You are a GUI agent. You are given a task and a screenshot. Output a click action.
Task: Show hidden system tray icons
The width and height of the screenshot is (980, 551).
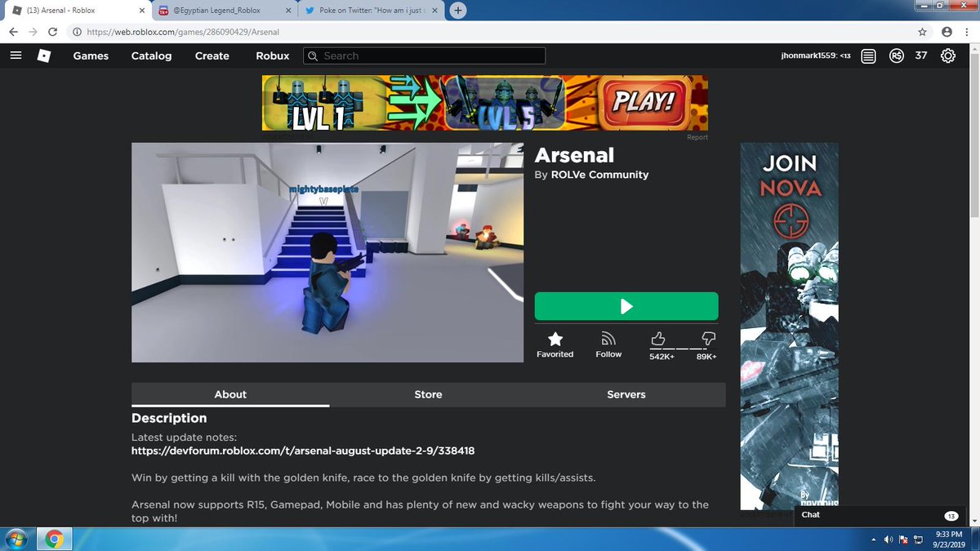873,540
